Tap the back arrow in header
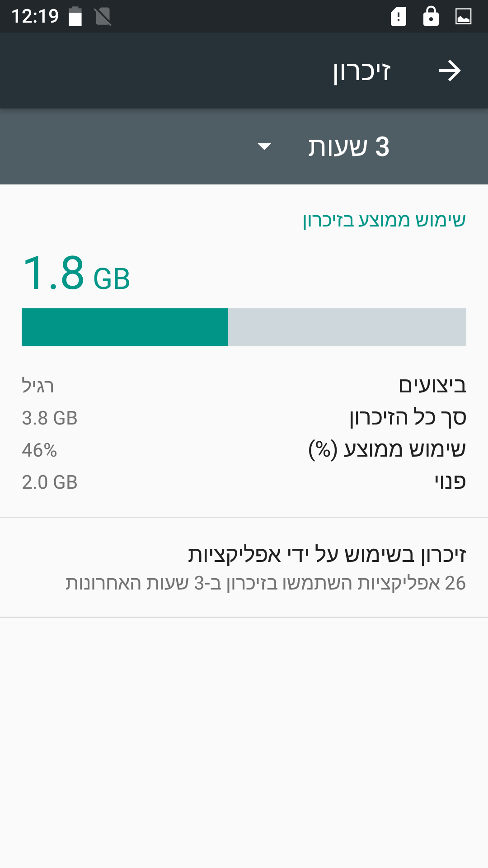 pyautogui.click(x=450, y=71)
